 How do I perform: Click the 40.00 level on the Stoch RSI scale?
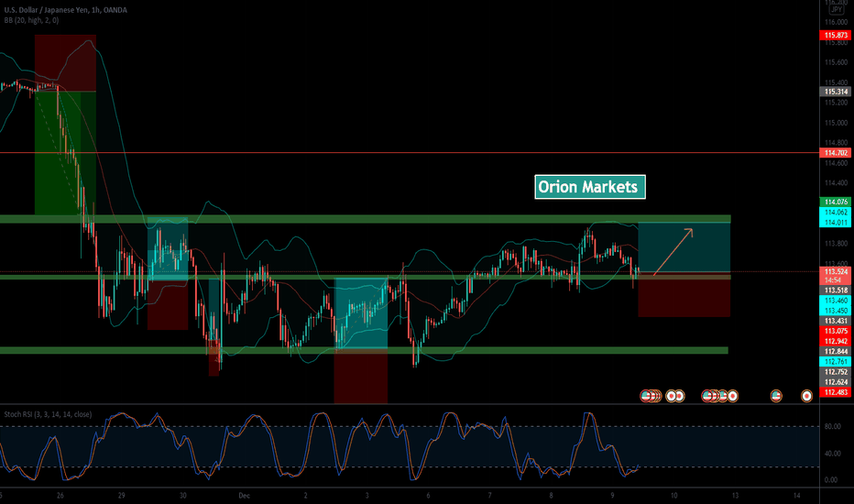[832, 454]
